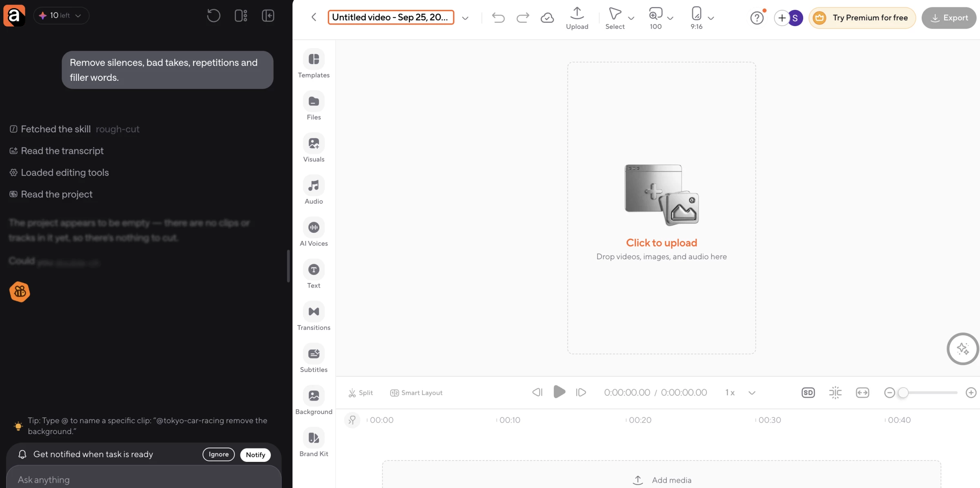980x488 pixels.
Task: Open the Text panel
Action: (x=314, y=274)
